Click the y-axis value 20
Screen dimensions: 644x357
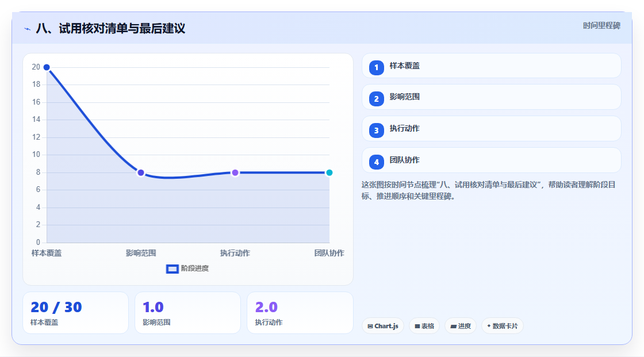36,67
